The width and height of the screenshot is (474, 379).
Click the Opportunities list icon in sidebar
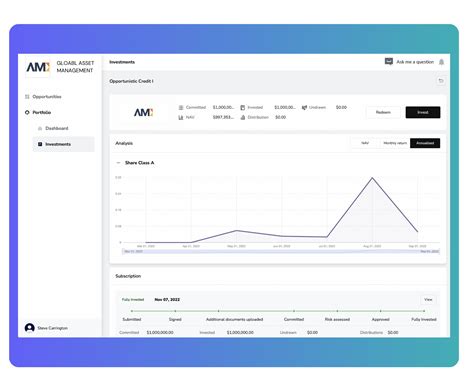27,97
